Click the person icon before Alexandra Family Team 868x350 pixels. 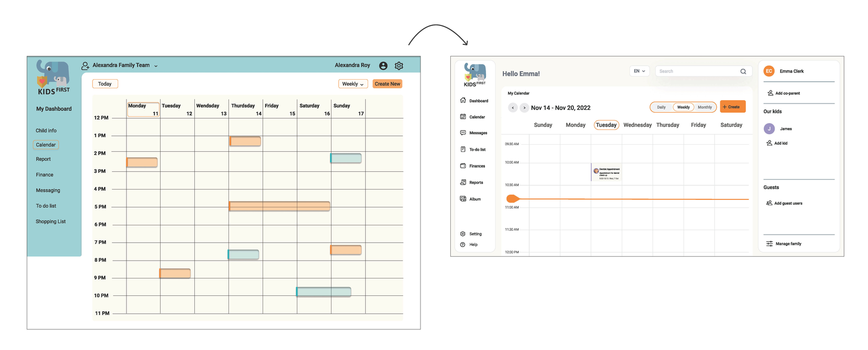pos(85,66)
